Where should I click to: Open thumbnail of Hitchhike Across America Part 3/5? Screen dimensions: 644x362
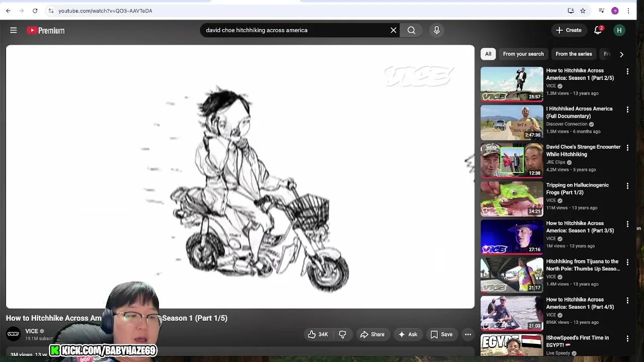coord(512,237)
